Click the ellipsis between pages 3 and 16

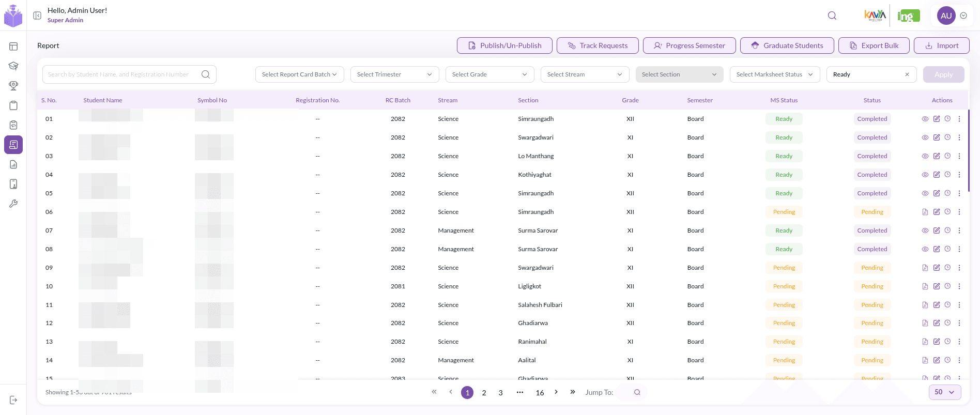pos(520,392)
